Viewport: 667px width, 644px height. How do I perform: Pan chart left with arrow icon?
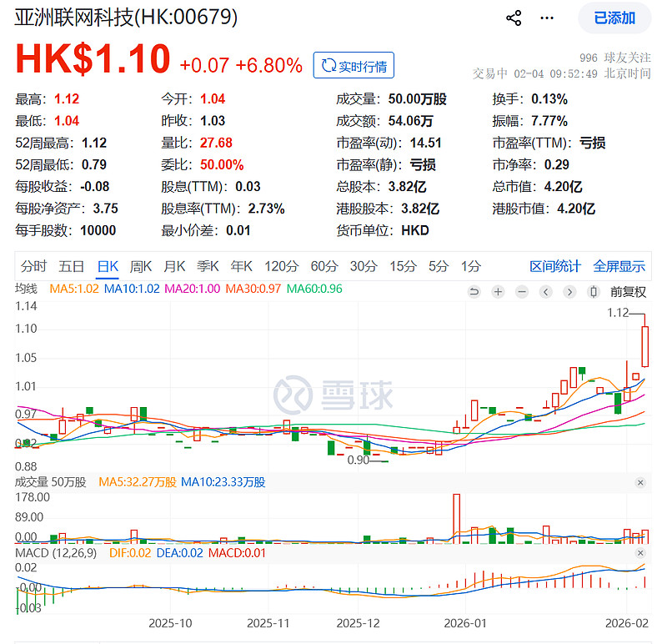tap(546, 292)
